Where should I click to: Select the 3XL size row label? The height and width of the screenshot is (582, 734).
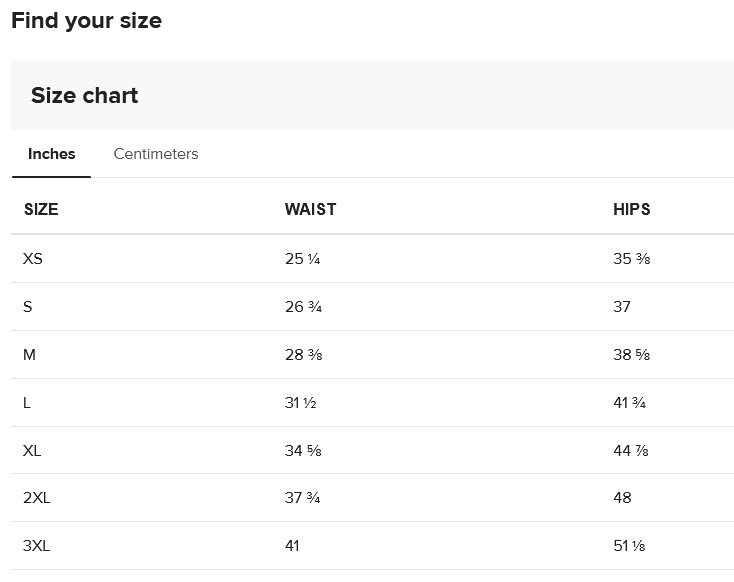coord(36,546)
